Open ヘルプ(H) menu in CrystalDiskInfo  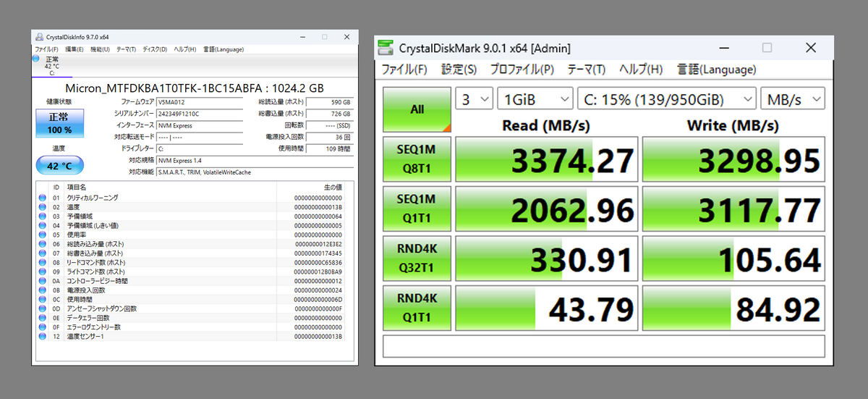click(x=185, y=49)
